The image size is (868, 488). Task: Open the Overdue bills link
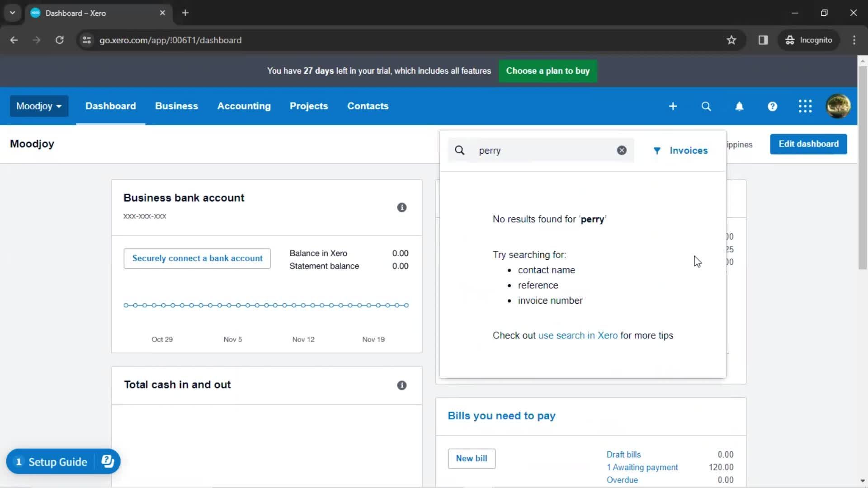click(622, 480)
